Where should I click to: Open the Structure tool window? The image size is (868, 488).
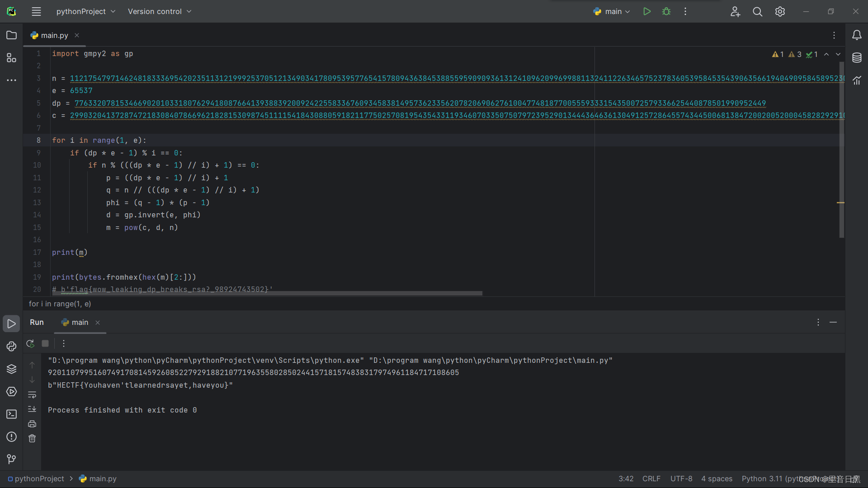pos(11,58)
